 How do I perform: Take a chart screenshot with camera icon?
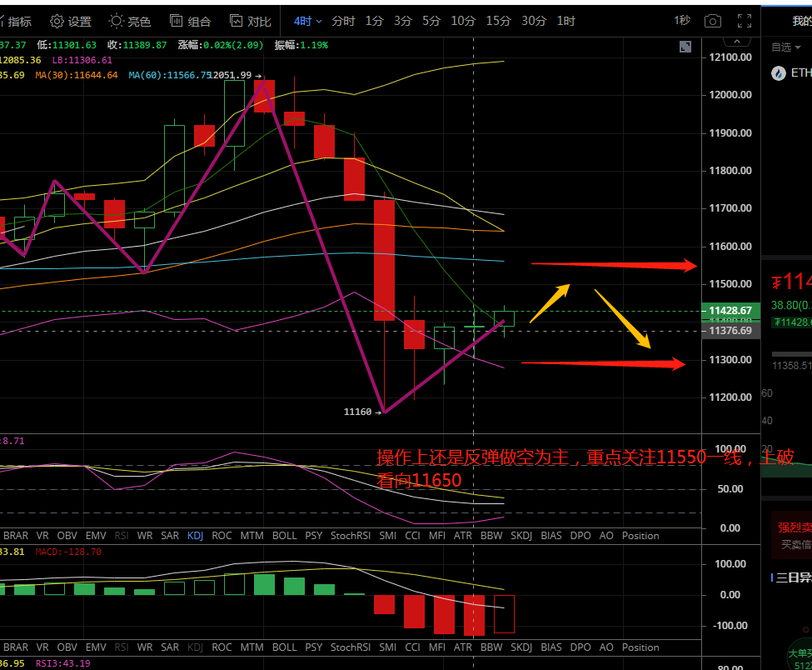(712, 21)
